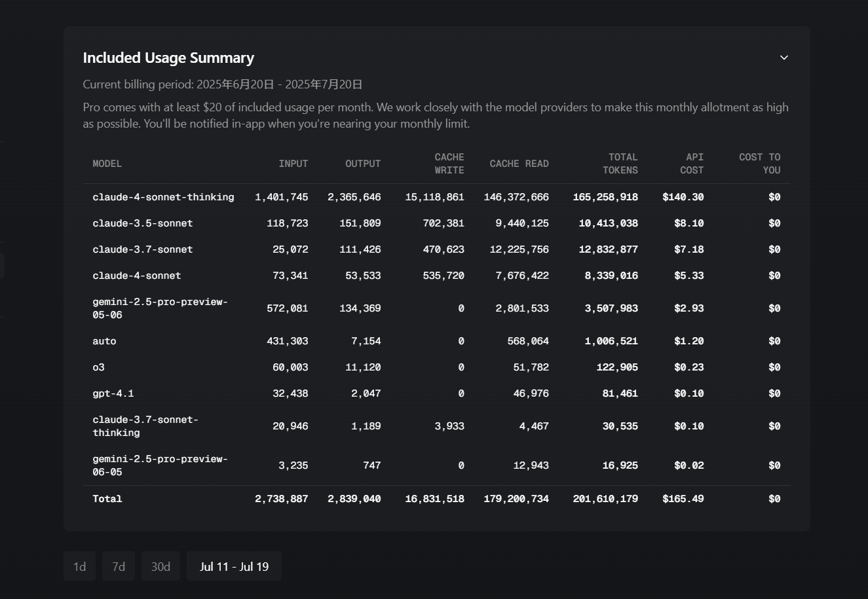Click the TOTAL TOKENS column header
The width and height of the screenshot is (868, 599).
coord(620,164)
